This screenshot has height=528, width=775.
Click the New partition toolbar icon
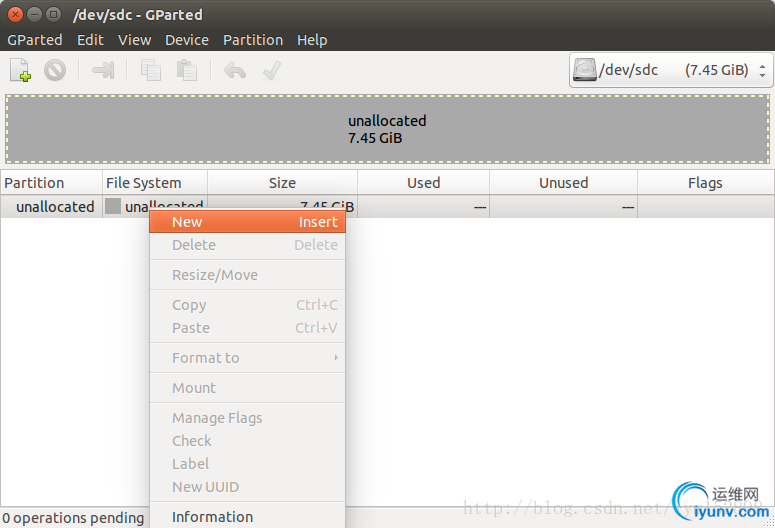pyautogui.click(x=20, y=70)
